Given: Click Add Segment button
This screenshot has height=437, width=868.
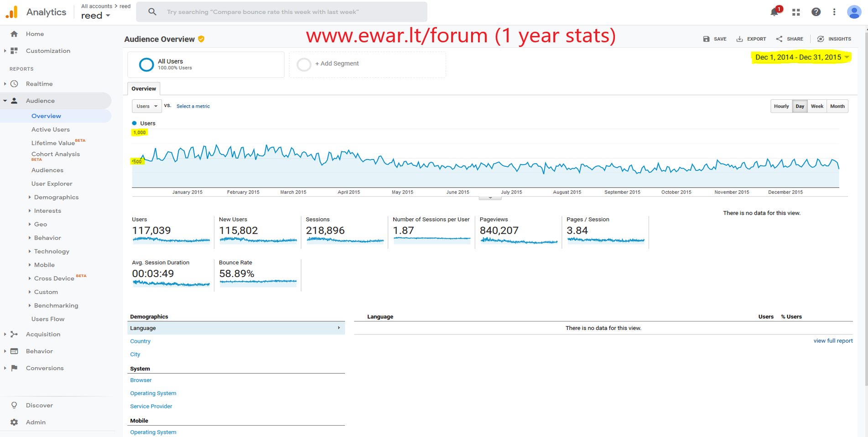Looking at the screenshot, I should pos(368,64).
